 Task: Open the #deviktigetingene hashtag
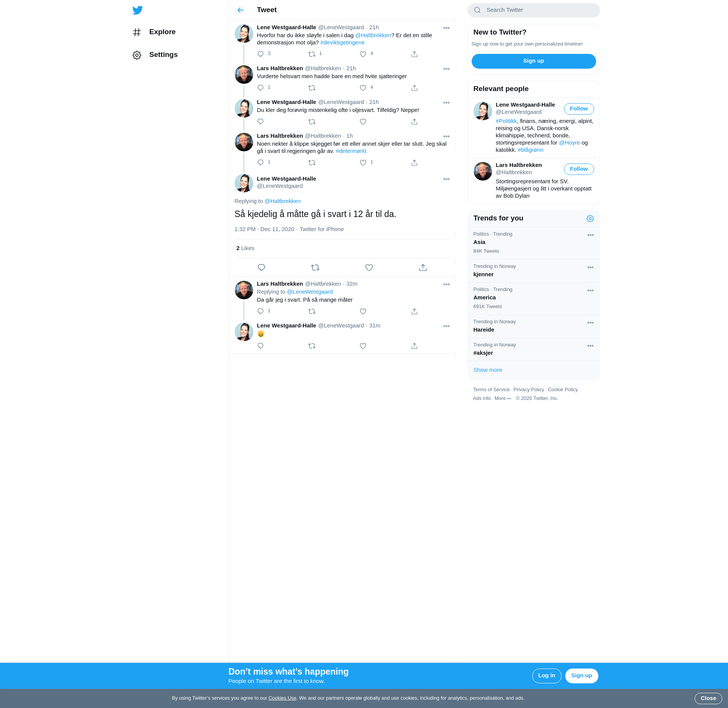(342, 42)
